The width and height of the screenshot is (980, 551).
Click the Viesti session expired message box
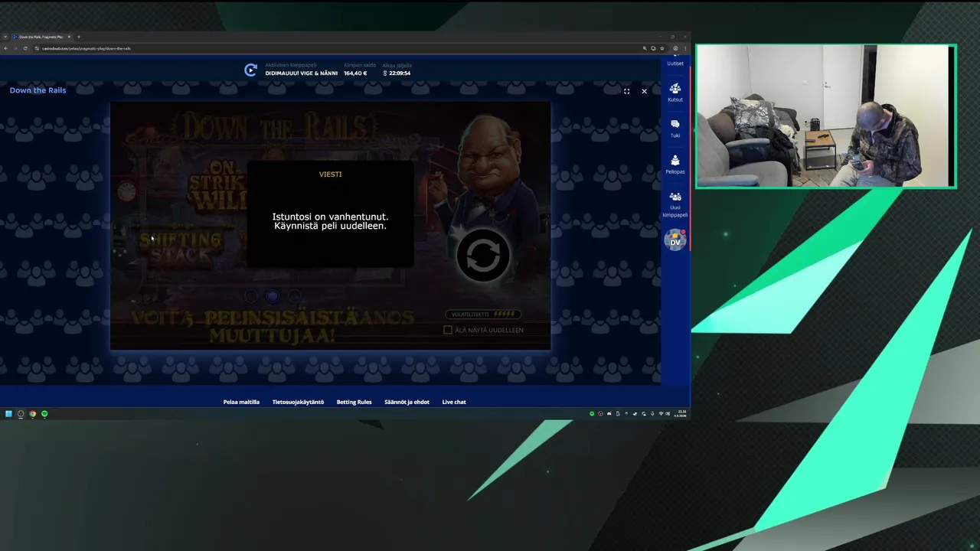[330, 214]
